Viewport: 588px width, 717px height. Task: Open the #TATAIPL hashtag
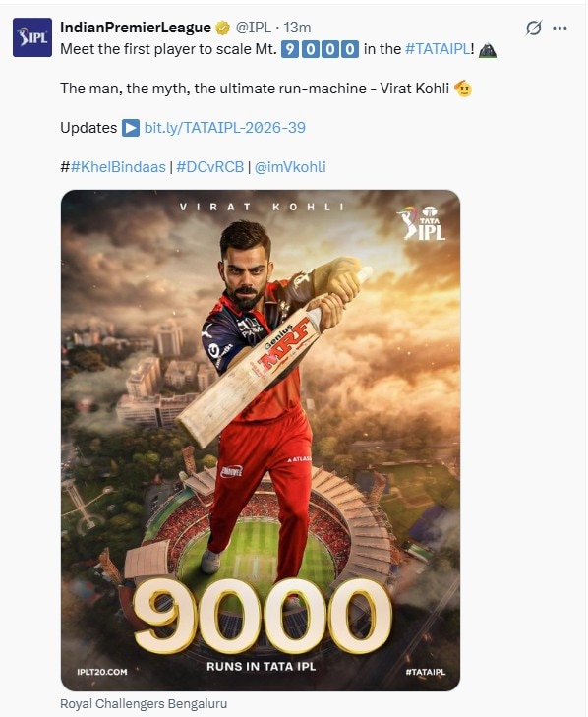tap(438, 49)
